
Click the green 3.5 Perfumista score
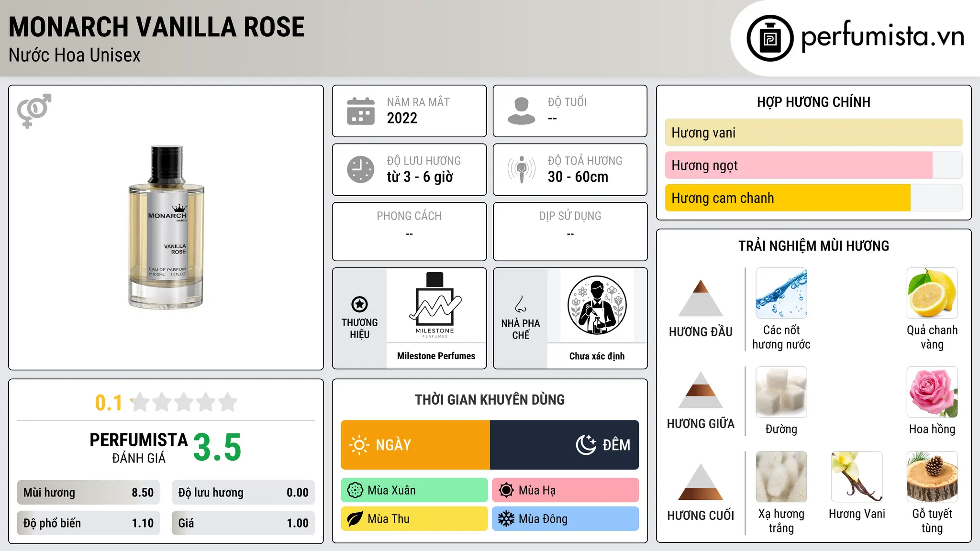pyautogui.click(x=217, y=448)
